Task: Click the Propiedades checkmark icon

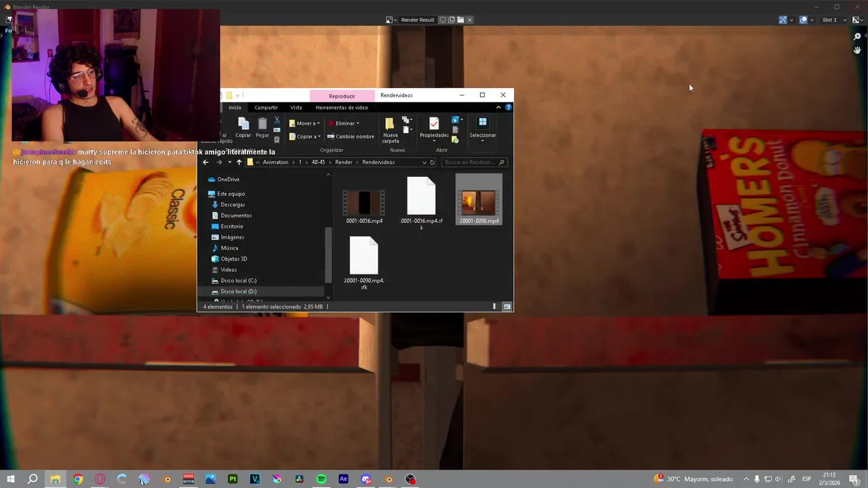Action: 434,123
